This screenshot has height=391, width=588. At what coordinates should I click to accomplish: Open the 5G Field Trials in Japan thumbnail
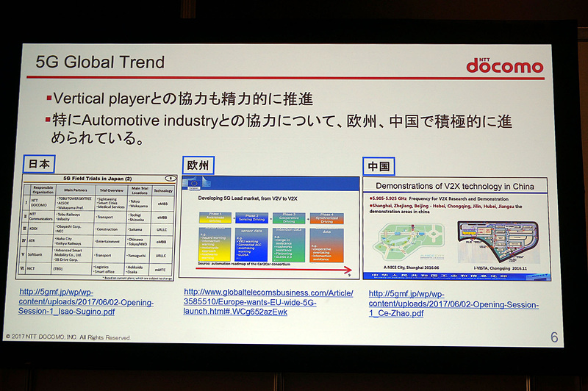tap(96, 227)
